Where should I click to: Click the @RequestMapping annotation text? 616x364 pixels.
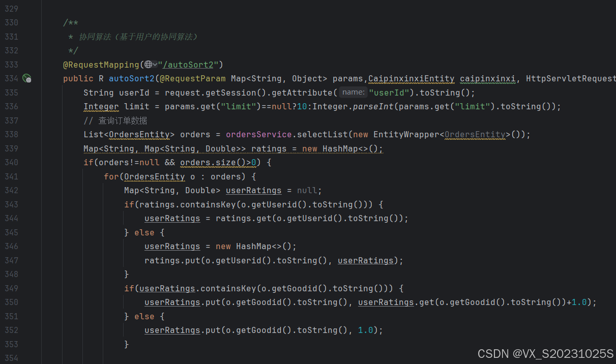101,65
